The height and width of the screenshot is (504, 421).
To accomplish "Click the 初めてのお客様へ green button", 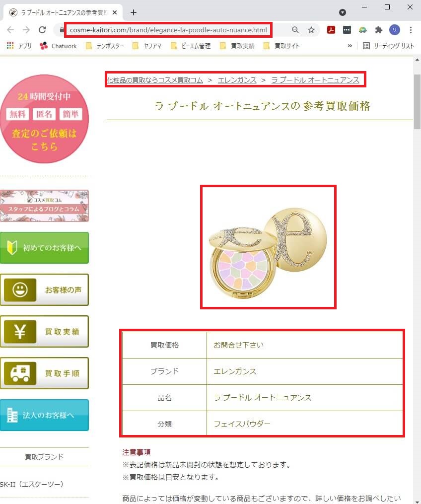I will tap(44, 248).
